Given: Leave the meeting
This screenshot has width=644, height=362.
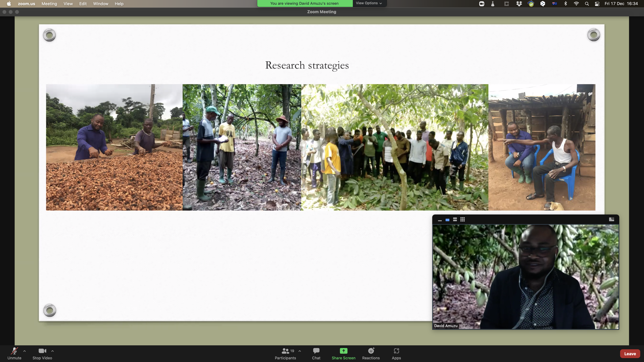Looking at the screenshot, I should 630,354.
